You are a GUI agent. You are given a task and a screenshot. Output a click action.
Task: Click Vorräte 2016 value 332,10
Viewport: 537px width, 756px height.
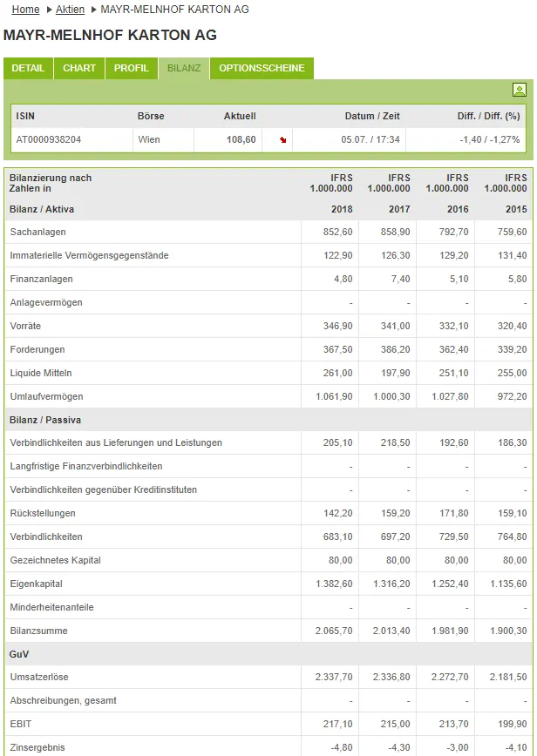point(454,326)
